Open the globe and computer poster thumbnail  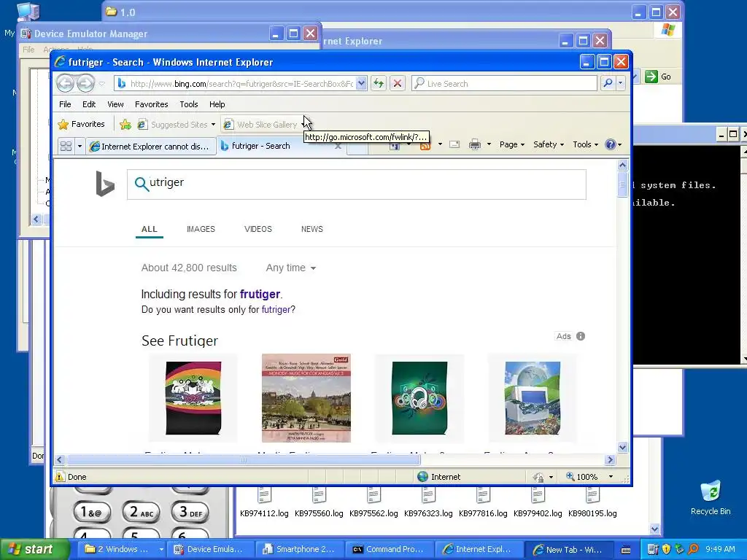[x=533, y=398]
